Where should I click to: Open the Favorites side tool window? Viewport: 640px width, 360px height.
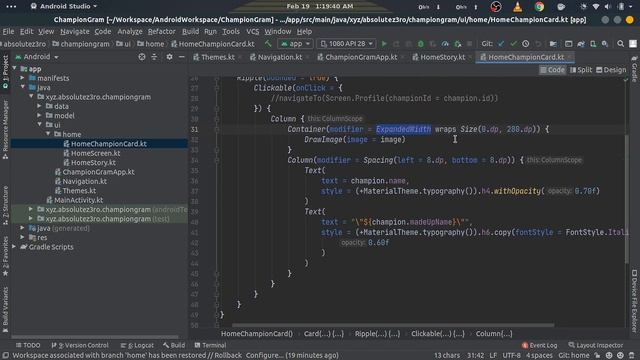point(5,256)
